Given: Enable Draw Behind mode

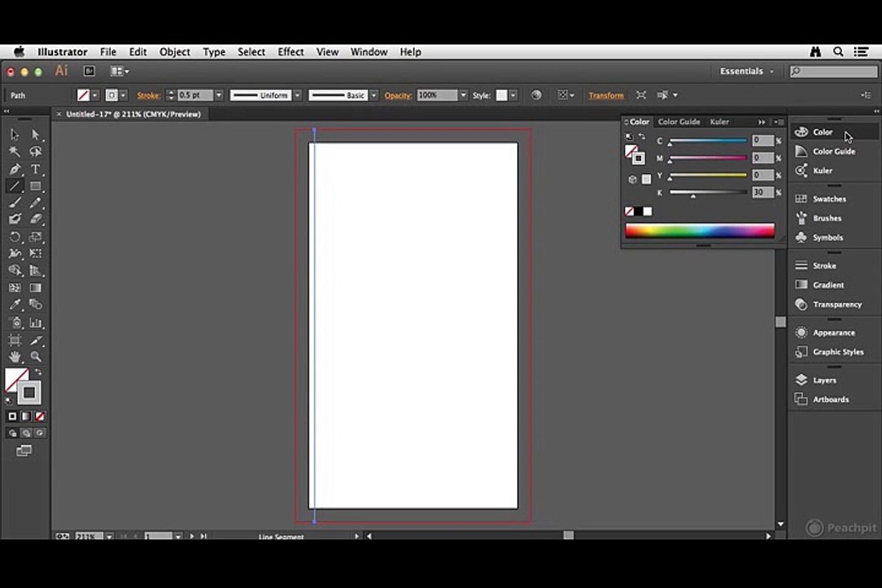Looking at the screenshot, I should [26, 433].
